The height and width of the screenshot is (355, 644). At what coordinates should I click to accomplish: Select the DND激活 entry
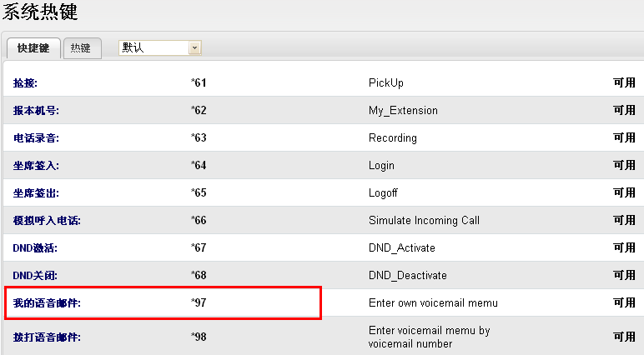(35, 248)
